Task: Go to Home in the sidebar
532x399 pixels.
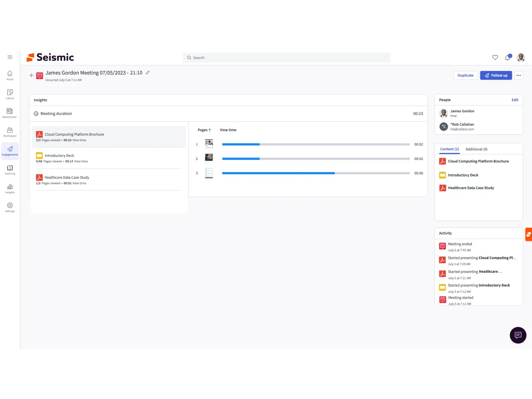Action: (x=10, y=75)
